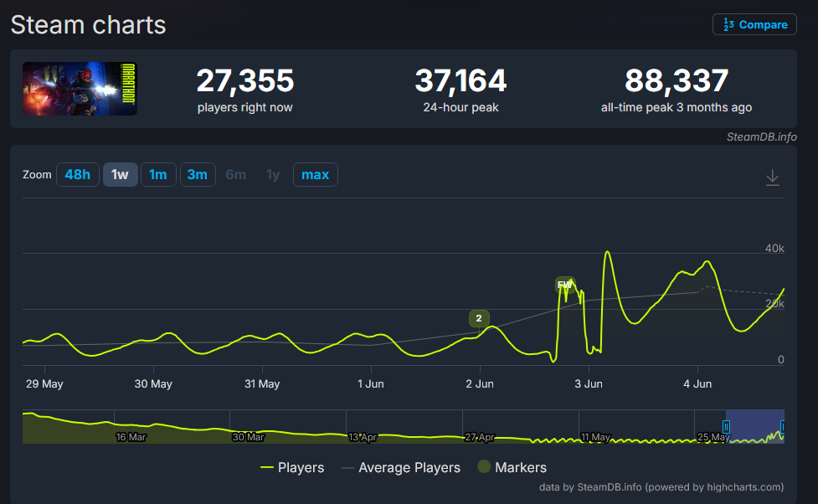
Task: Click the 'all-time peak 3 months ago' label
Action: tap(677, 107)
